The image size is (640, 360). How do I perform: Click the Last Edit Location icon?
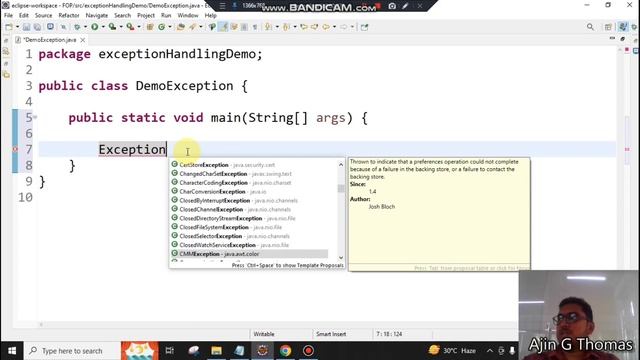click(x=304, y=27)
